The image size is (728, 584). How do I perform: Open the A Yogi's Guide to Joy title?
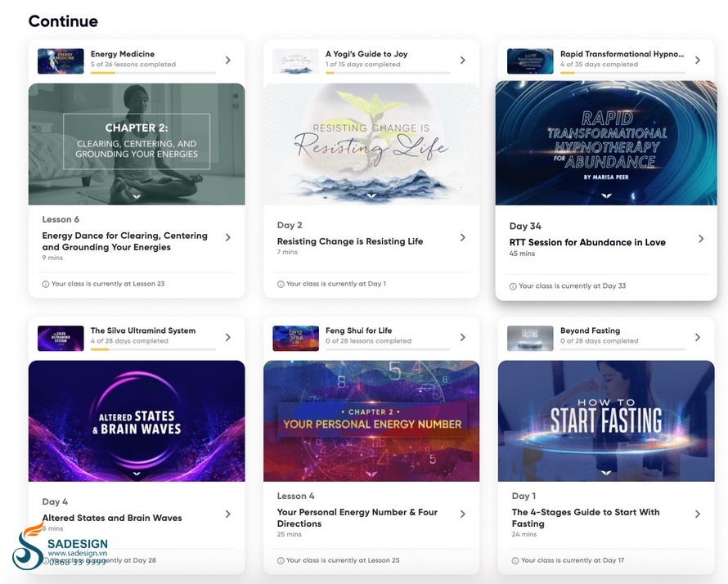(x=366, y=54)
